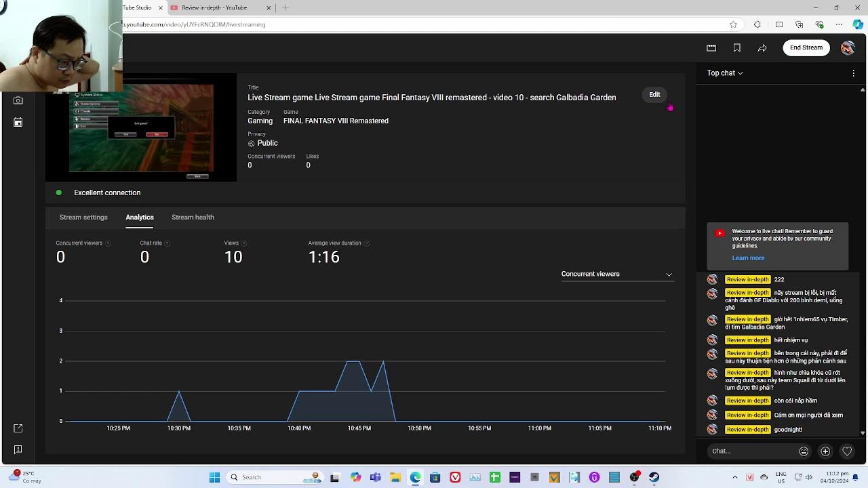Click Edit for stream details
This screenshot has height=488, width=868.
click(654, 94)
